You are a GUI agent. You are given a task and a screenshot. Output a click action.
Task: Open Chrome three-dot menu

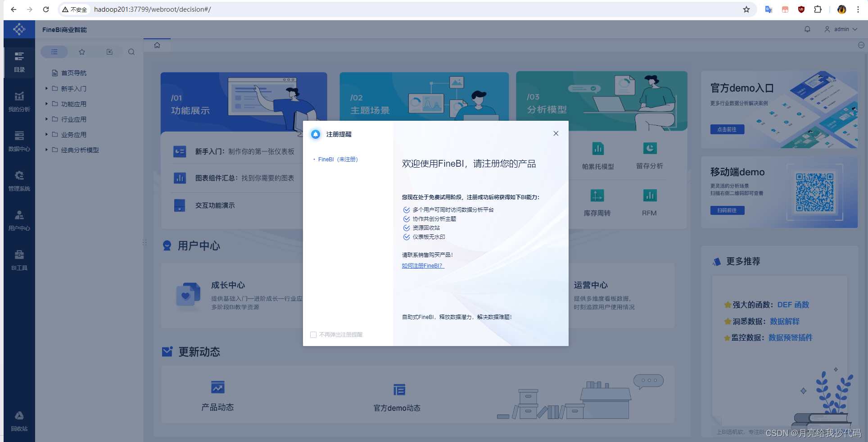tap(858, 9)
